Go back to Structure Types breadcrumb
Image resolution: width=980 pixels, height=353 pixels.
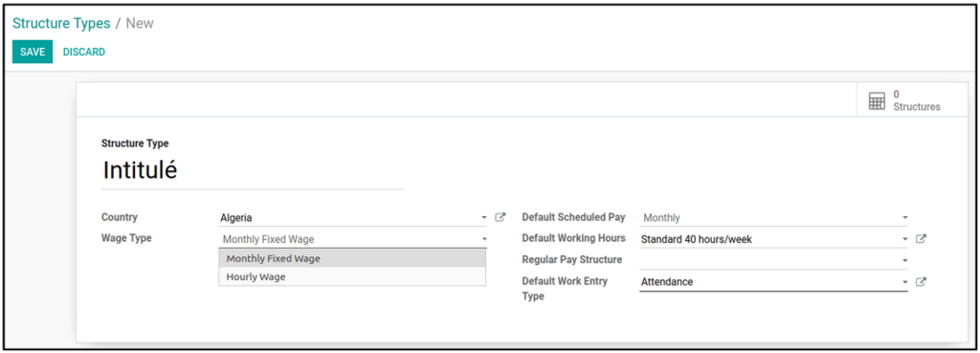pos(61,24)
